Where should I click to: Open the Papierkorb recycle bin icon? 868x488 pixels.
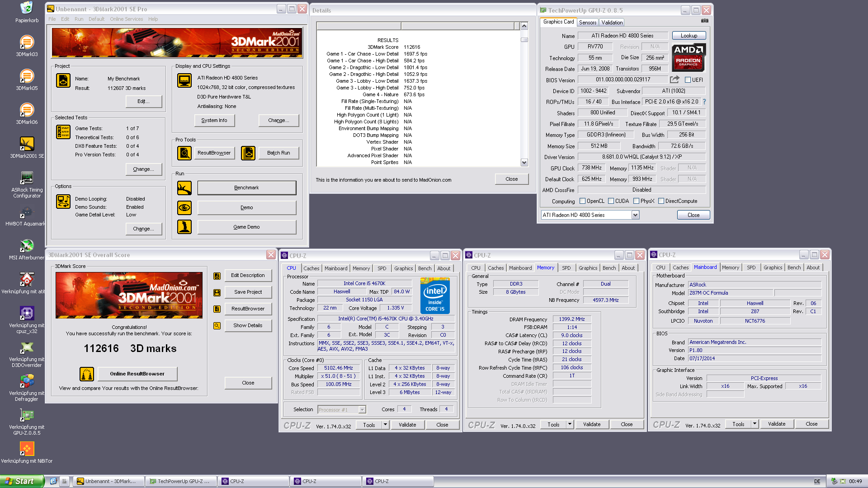coord(27,8)
